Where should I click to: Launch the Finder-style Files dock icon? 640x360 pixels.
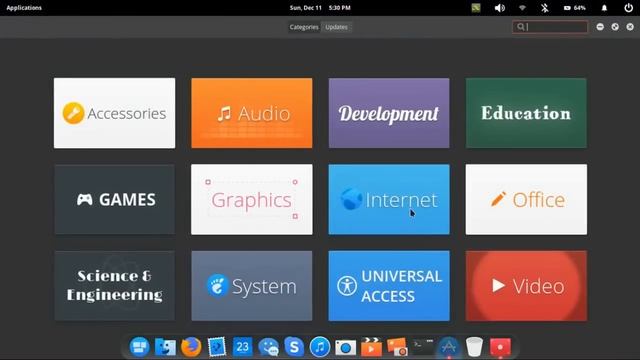[165, 347]
